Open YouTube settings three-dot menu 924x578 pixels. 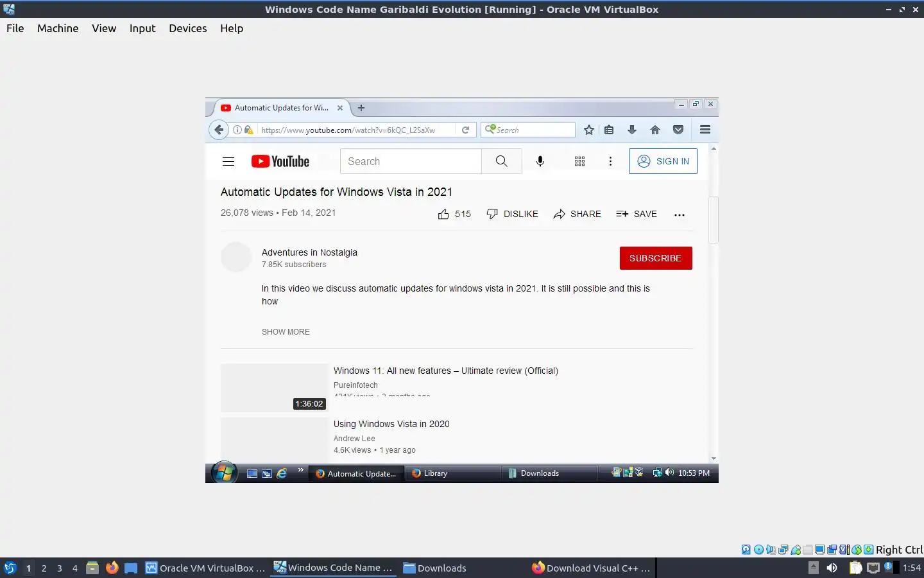point(610,161)
